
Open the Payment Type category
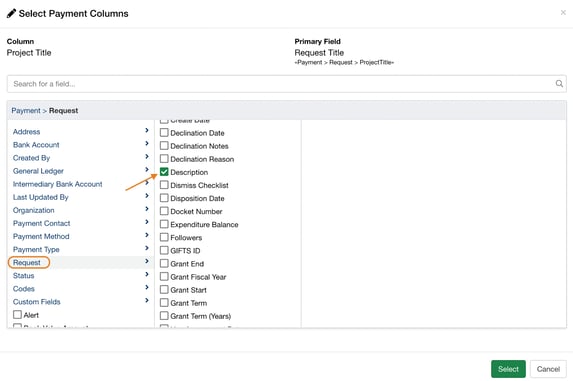pos(36,250)
